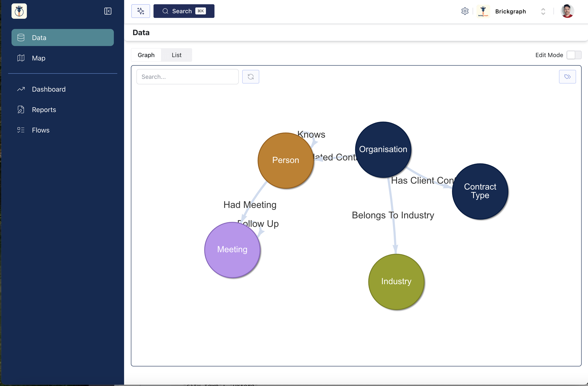Screen dimensions: 588x386
Task: Expand the Brickgraph workspace switcher
Action: coord(543,11)
